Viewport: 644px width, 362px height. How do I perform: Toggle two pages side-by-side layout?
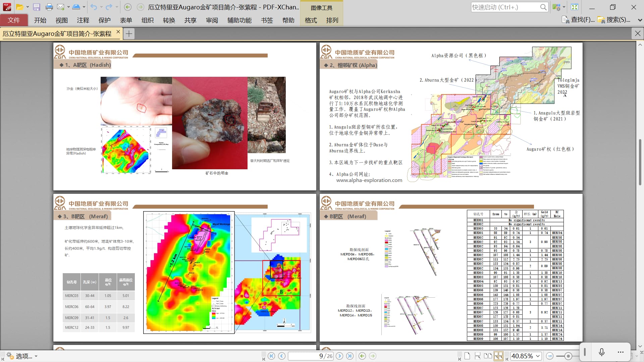pyautogui.click(x=488, y=356)
